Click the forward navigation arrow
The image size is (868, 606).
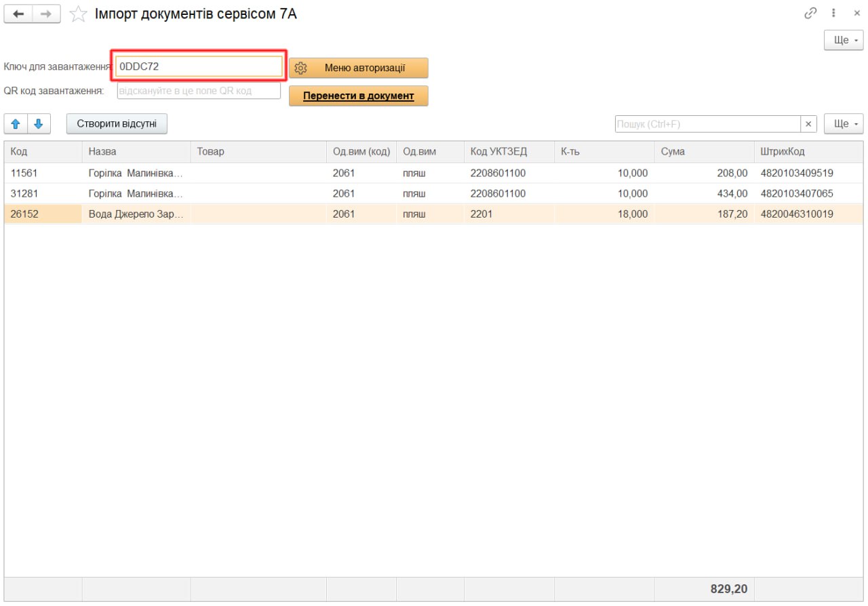tap(46, 14)
